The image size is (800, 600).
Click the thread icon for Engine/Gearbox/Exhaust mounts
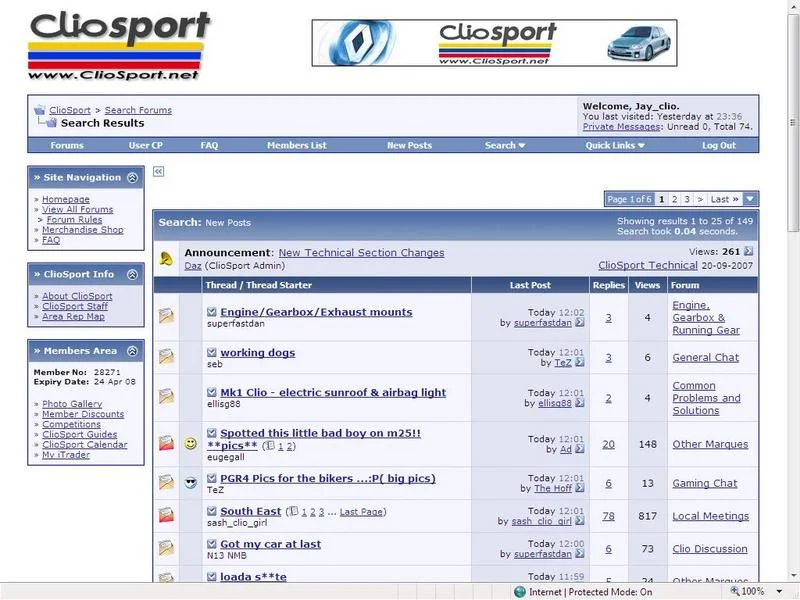tap(166, 316)
